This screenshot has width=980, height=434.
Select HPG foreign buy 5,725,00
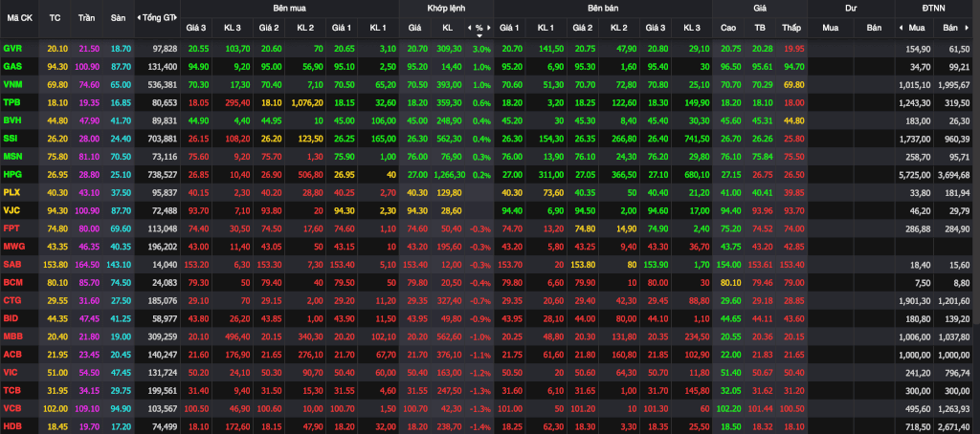coord(913,175)
